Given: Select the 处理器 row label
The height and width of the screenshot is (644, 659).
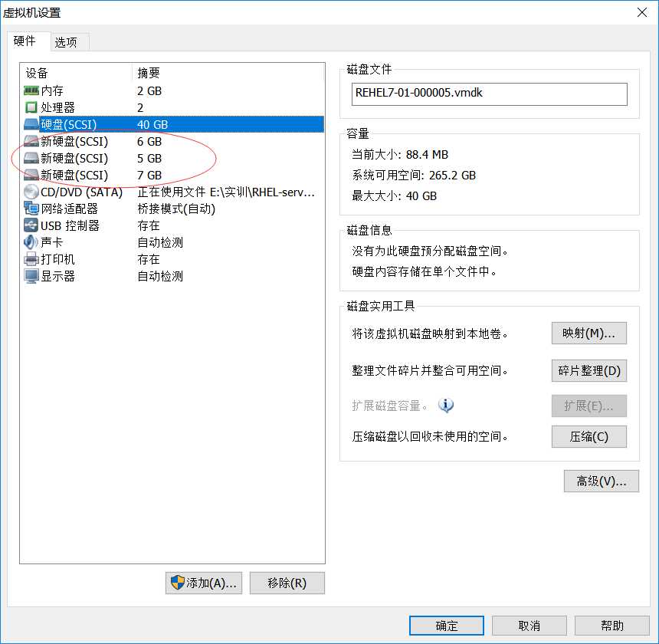Looking at the screenshot, I should coord(57,107).
